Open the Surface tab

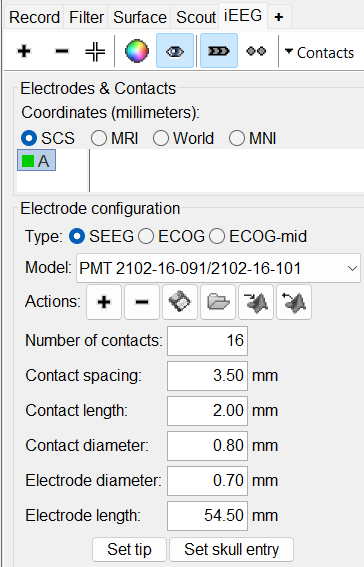[x=140, y=17]
